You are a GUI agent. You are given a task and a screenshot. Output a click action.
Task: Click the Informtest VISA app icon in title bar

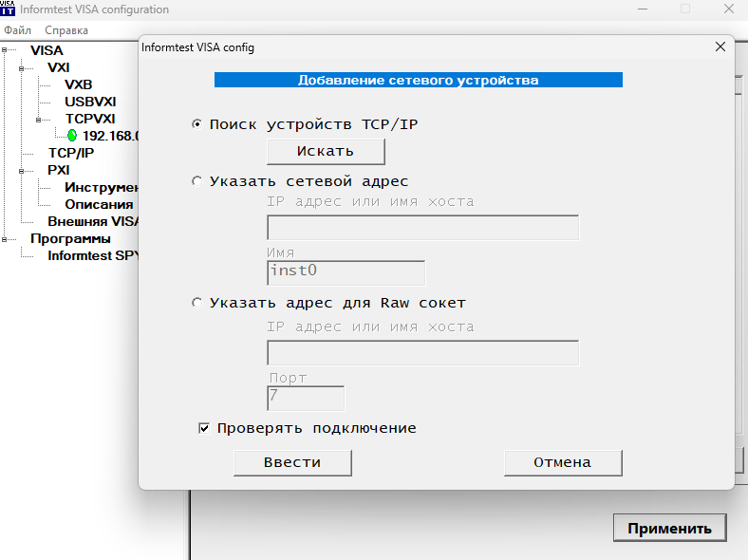pyautogui.click(x=8, y=9)
